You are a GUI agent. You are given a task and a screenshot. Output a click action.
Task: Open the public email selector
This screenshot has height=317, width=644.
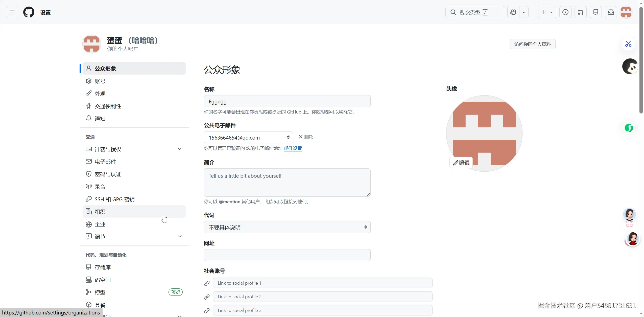click(248, 138)
